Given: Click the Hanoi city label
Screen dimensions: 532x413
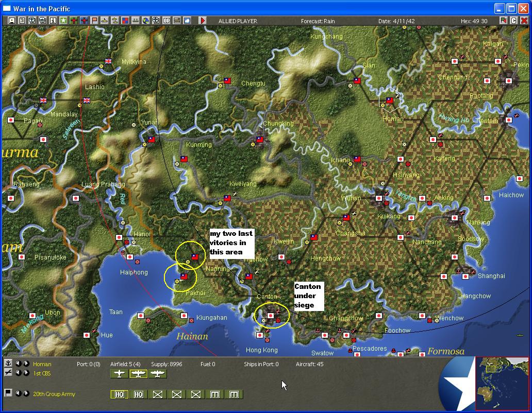Looking at the screenshot, I should (142, 234).
